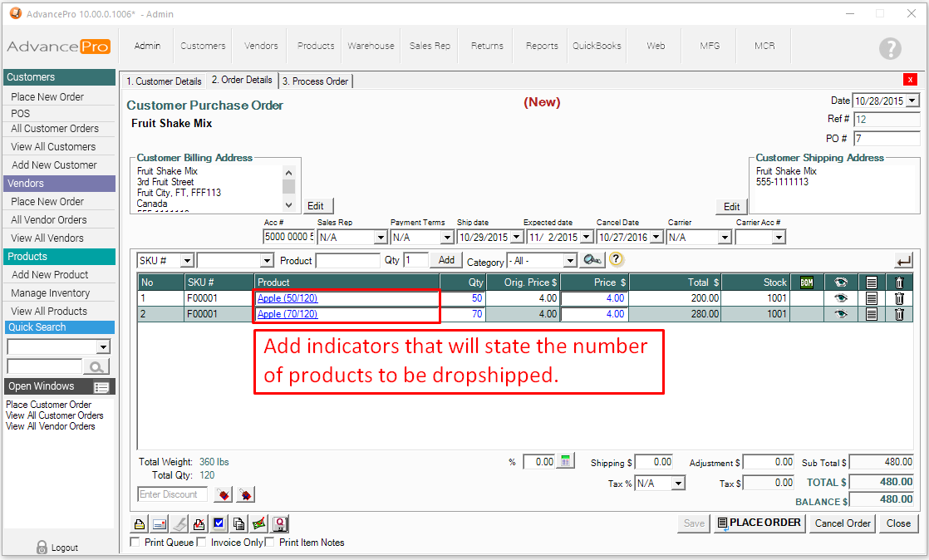Toggle the eye icon for row 1

841,298
